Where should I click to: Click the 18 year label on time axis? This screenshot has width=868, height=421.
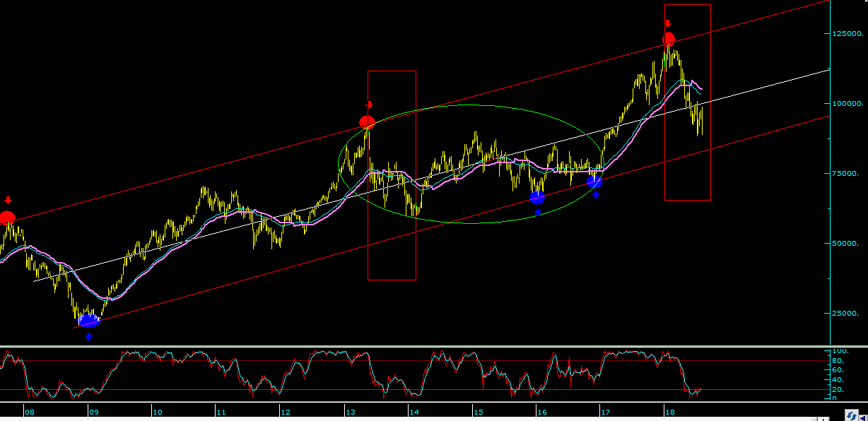pyautogui.click(x=669, y=412)
